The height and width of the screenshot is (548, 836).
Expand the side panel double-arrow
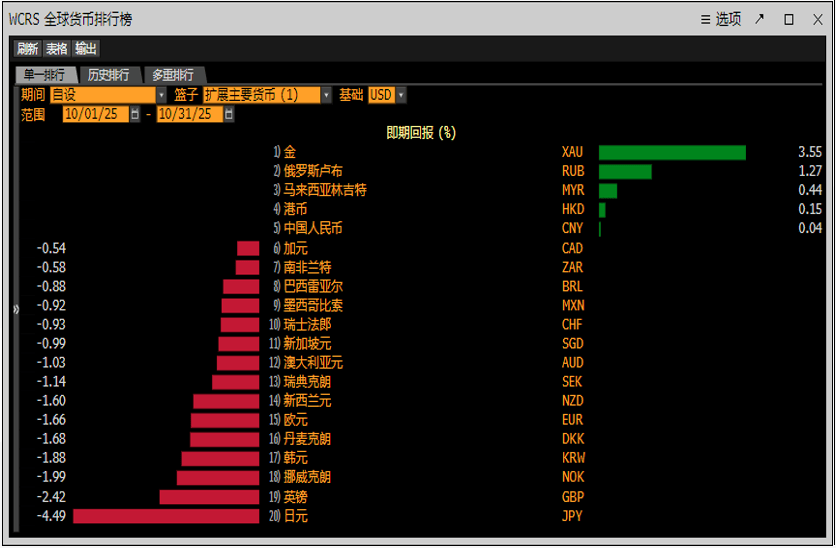point(16,309)
